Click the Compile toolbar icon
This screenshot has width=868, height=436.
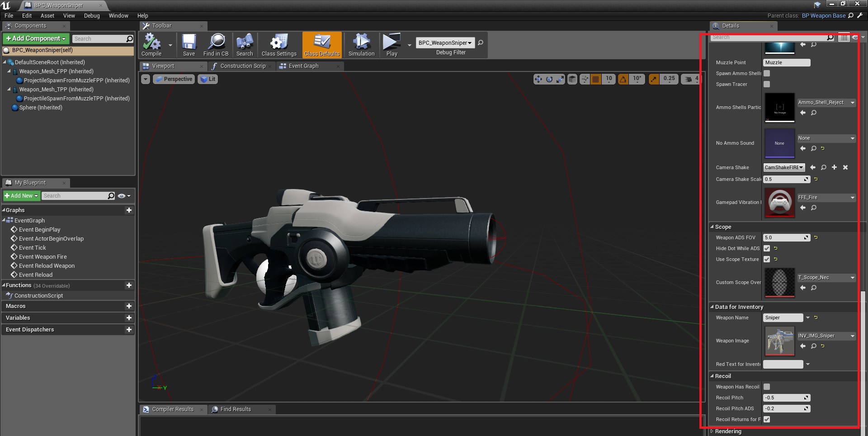151,44
